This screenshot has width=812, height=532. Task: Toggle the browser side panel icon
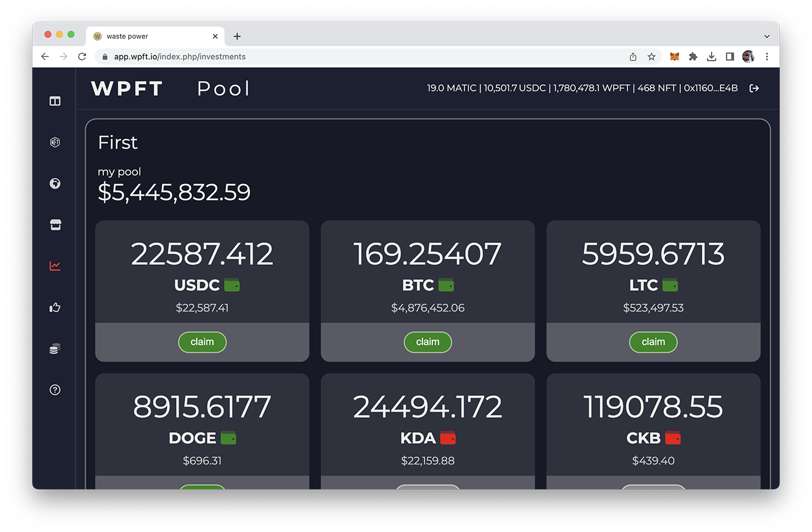(x=730, y=57)
